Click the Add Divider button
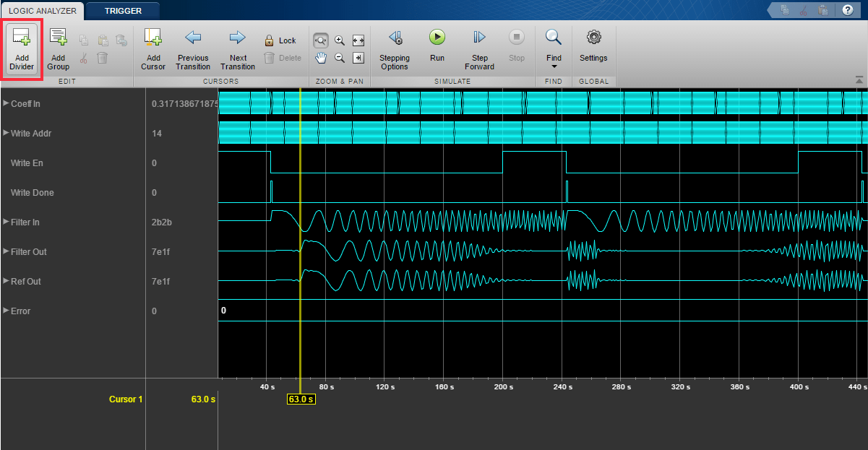 tap(22, 48)
